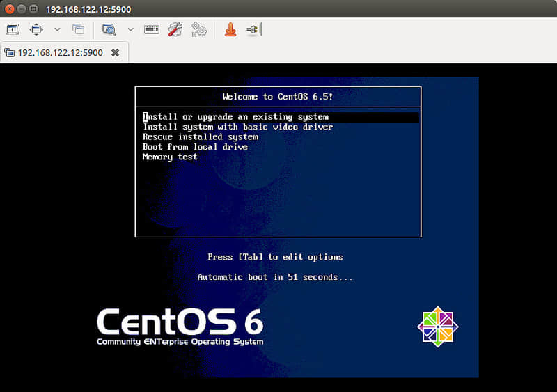
Task: Close the 192.168.122.12:5900 tab with its X
Action: 115,53
